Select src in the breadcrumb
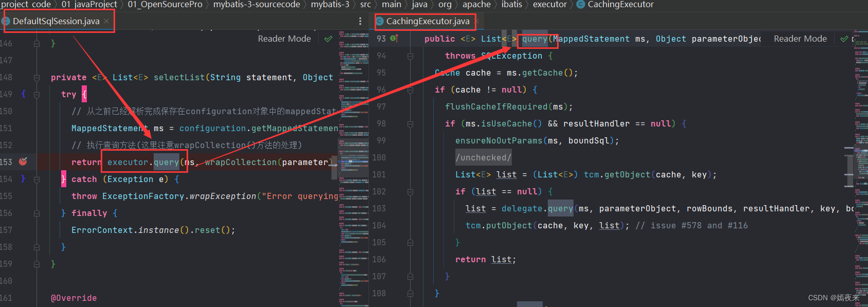The height and width of the screenshot is (307, 868). 365,5
